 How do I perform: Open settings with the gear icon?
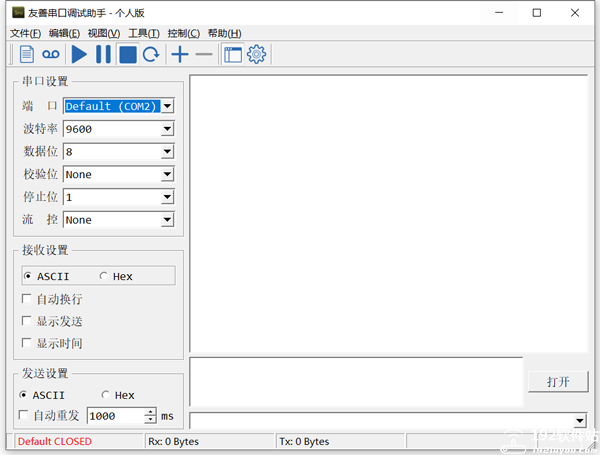257,55
